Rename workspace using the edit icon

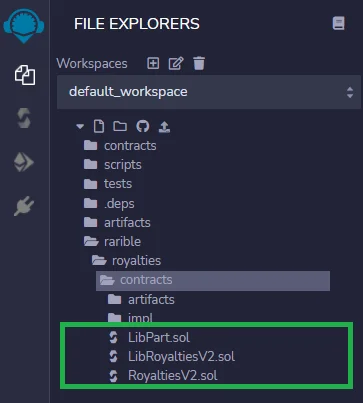(176, 63)
